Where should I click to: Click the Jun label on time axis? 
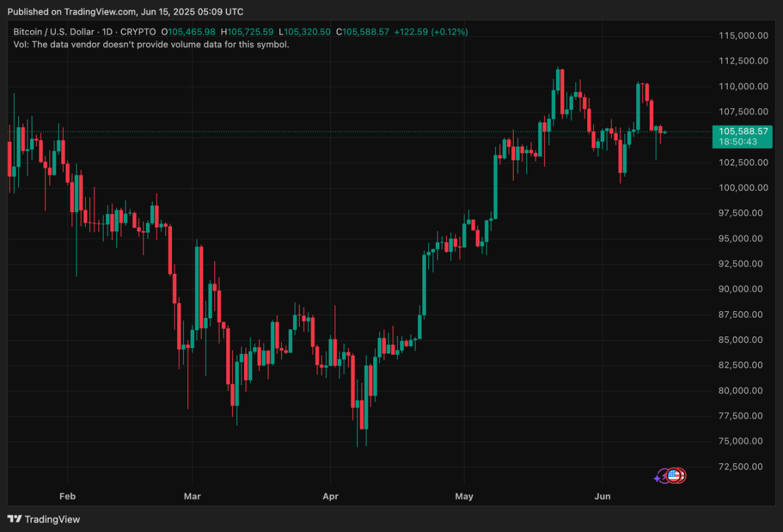[x=603, y=497]
